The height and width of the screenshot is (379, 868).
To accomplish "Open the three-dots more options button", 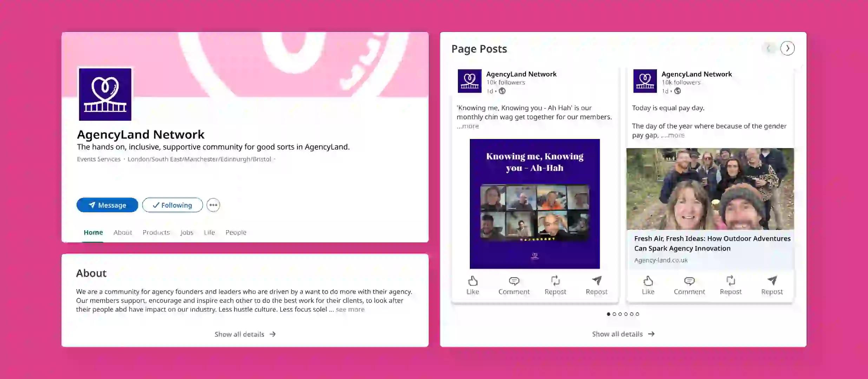I will click(213, 205).
